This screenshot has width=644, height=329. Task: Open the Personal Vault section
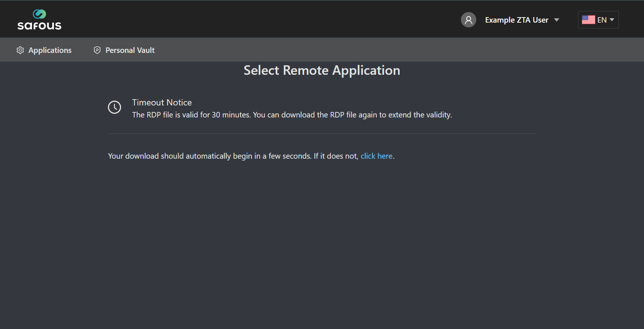tap(124, 50)
